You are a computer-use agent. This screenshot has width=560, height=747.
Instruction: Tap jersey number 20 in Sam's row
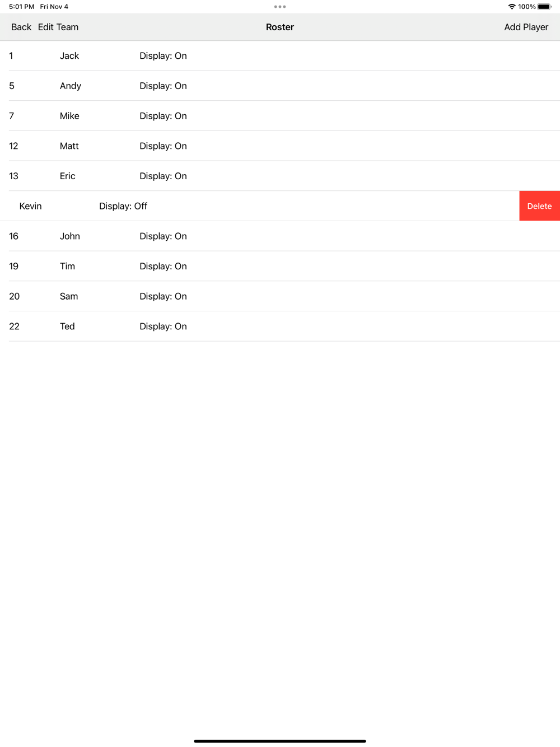coord(14,296)
